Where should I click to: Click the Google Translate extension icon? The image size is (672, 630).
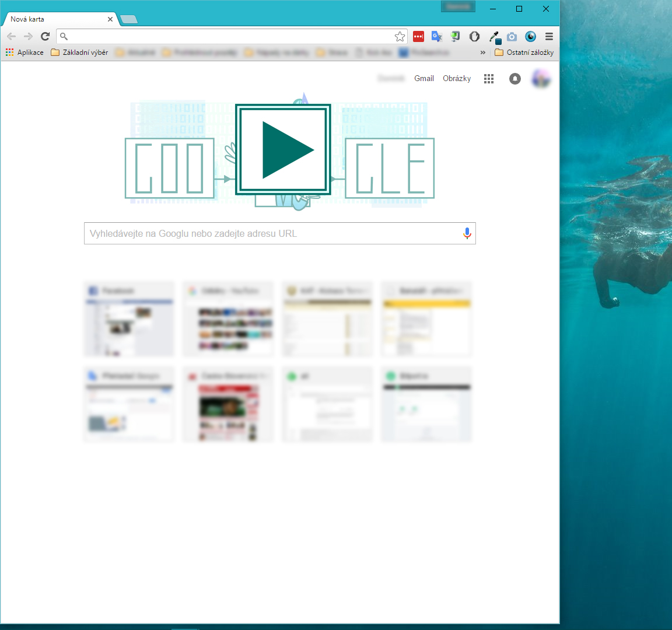point(436,37)
